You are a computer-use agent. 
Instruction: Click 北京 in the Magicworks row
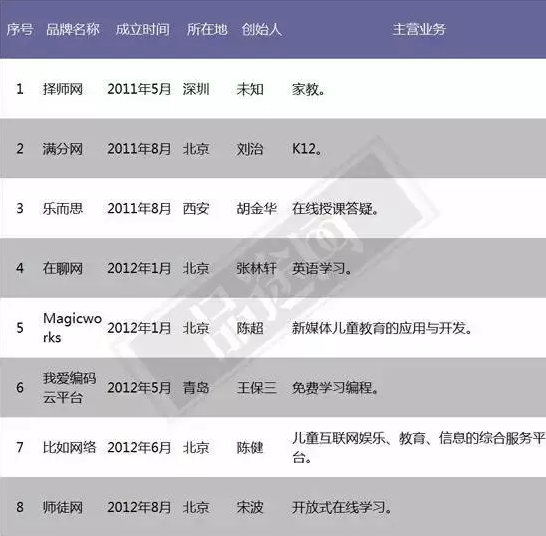click(x=196, y=328)
